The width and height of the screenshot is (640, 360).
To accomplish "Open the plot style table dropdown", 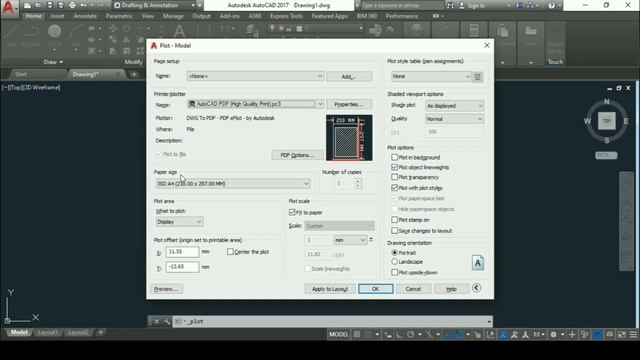I will point(431,76).
